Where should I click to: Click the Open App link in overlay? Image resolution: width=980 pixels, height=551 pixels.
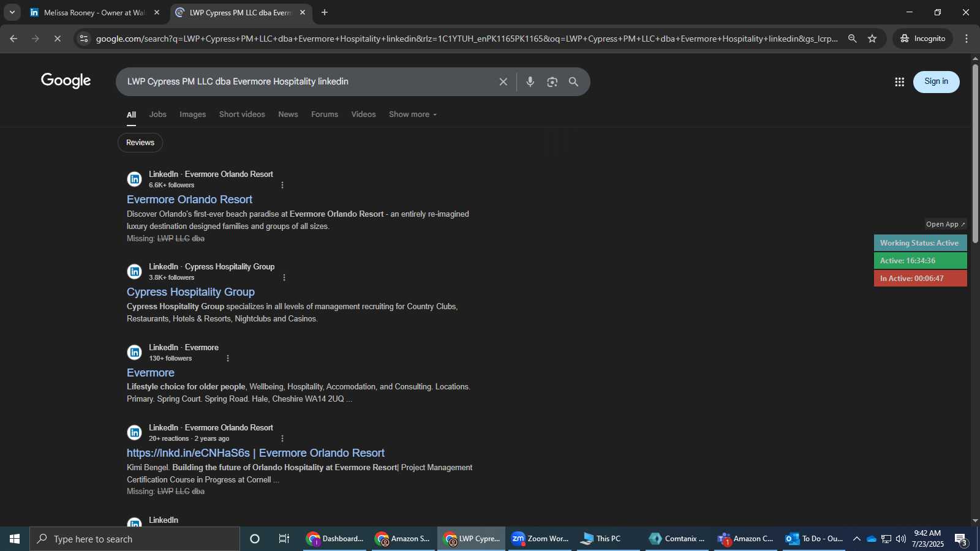946,224
